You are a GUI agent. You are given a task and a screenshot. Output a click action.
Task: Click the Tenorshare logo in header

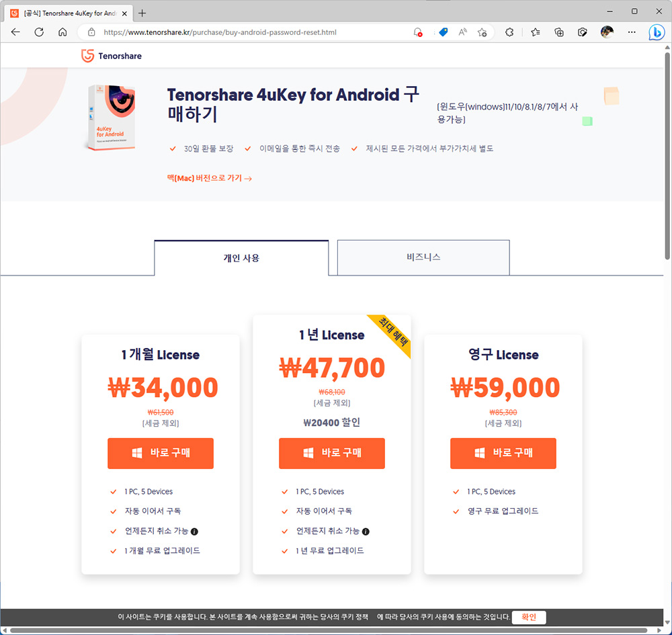[112, 56]
